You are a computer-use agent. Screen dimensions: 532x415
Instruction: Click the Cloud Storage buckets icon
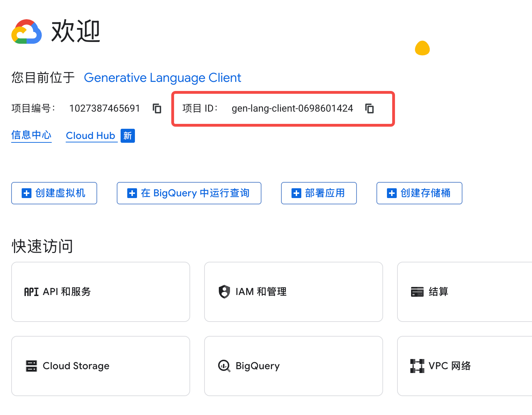tap(31, 366)
